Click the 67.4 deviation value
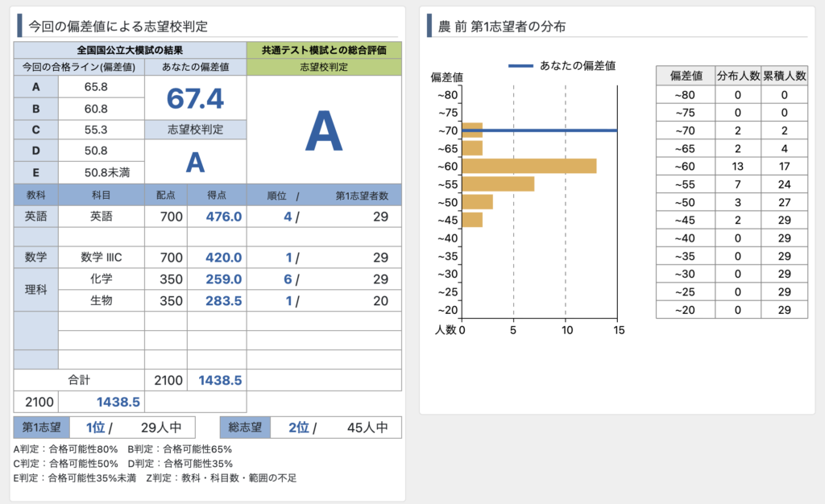This screenshot has height=504, width=825. pyautogui.click(x=195, y=98)
